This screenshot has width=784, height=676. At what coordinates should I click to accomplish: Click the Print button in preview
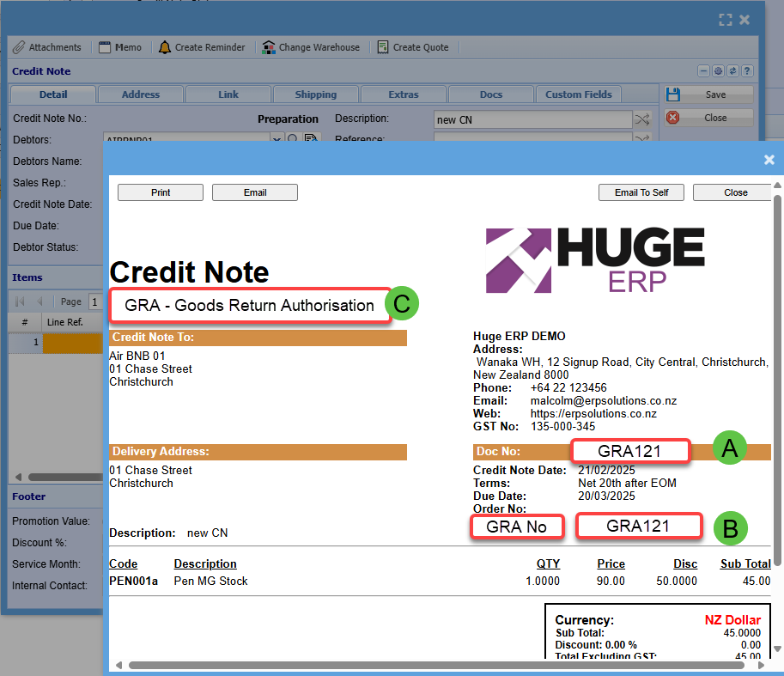161,192
